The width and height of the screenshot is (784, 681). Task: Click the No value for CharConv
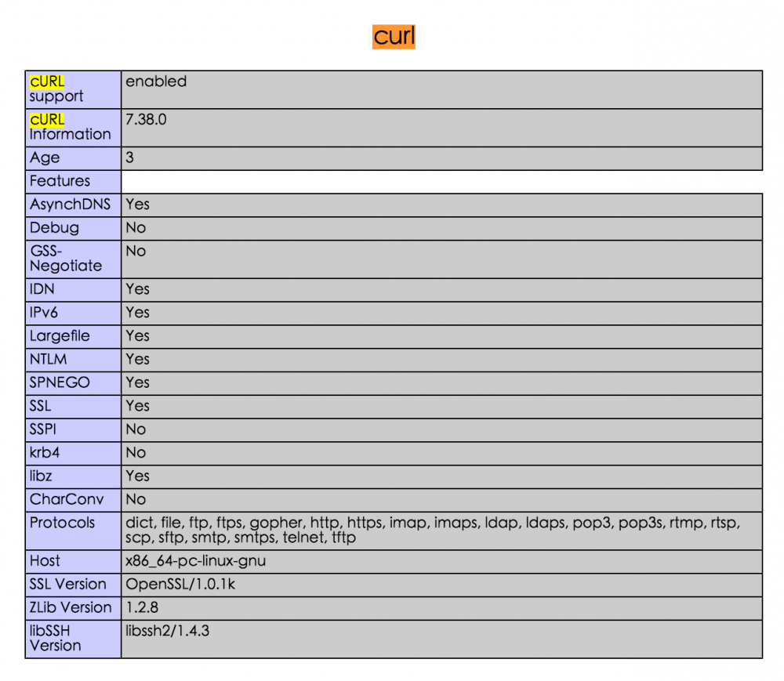tap(136, 500)
